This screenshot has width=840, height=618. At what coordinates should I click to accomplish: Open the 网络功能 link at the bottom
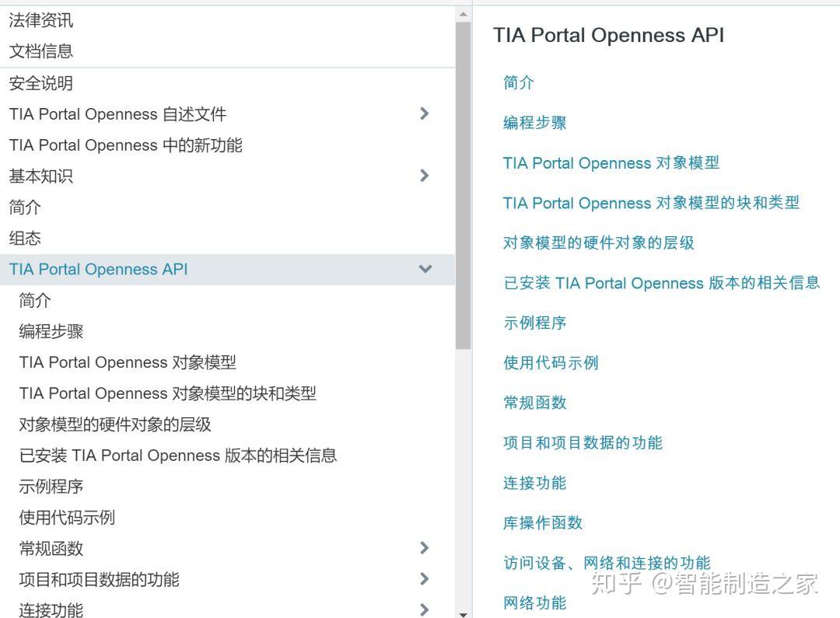coord(535,602)
